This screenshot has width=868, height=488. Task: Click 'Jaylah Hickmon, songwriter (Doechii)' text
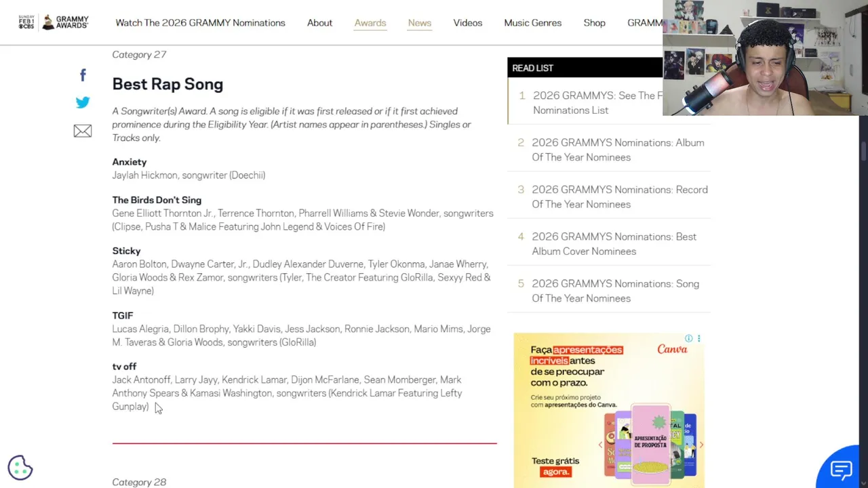pyautogui.click(x=189, y=175)
